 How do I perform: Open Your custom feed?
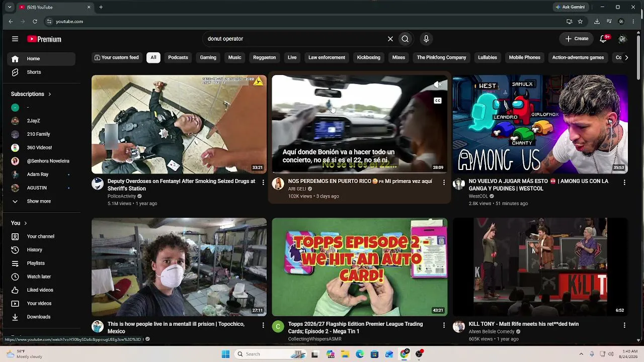[x=117, y=57]
